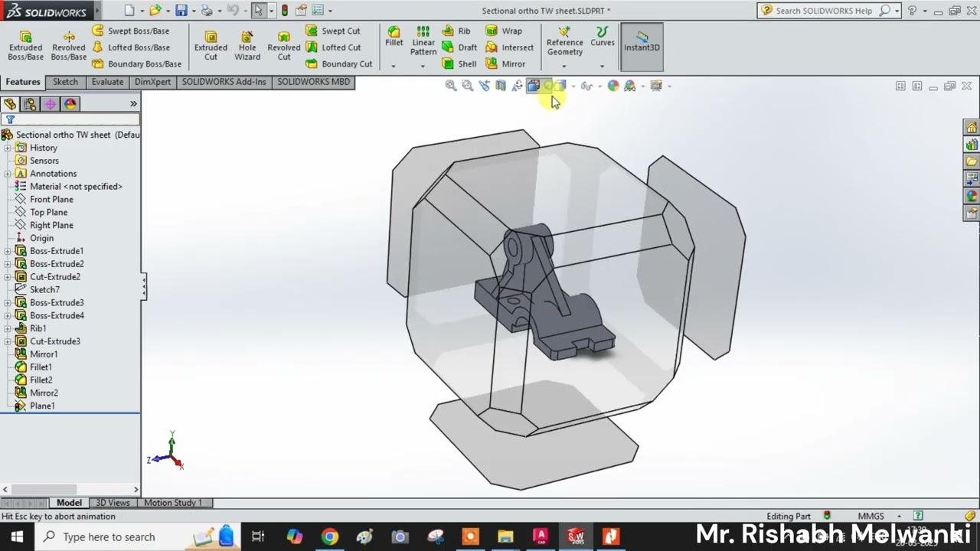Click the Apply Scene icon
Viewport: 980px width, 551px height.
(630, 86)
